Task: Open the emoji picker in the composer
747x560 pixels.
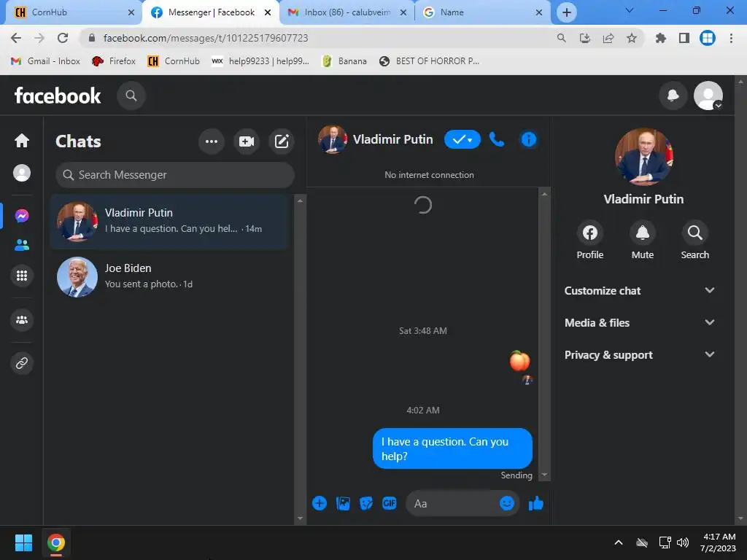Action: click(x=507, y=503)
